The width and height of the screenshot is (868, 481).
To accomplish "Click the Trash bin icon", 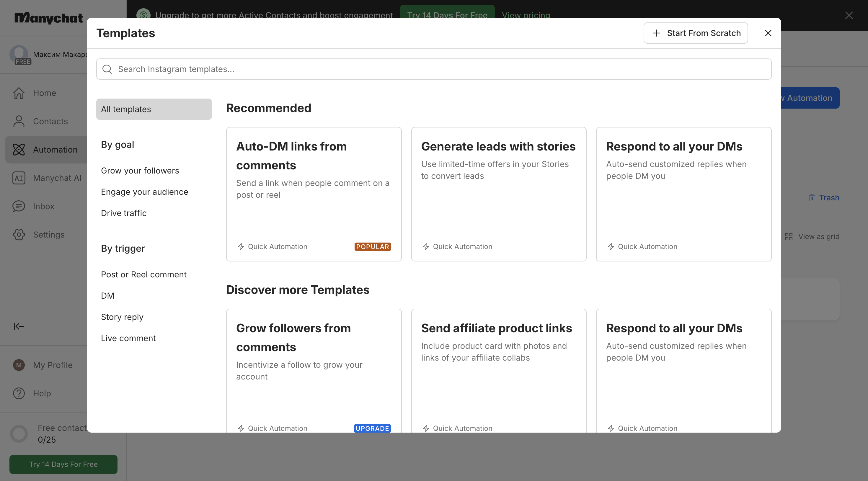I will click(x=812, y=198).
